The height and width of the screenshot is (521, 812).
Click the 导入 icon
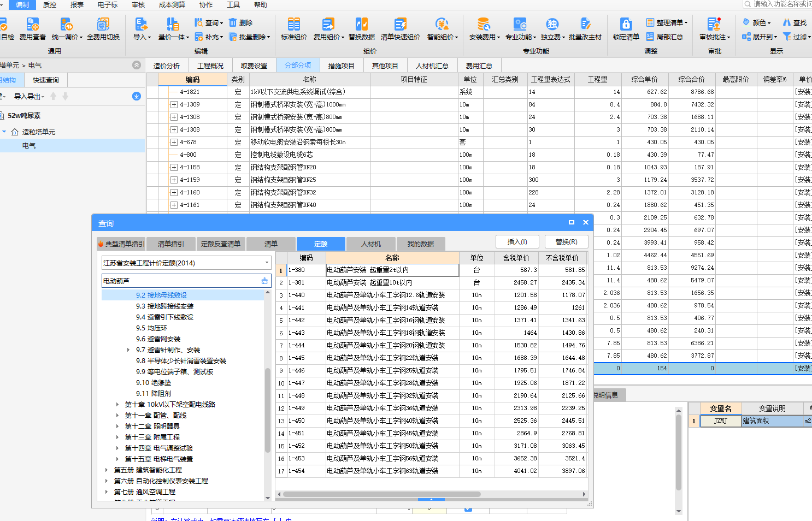pyautogui.click(x=142, y=29)
